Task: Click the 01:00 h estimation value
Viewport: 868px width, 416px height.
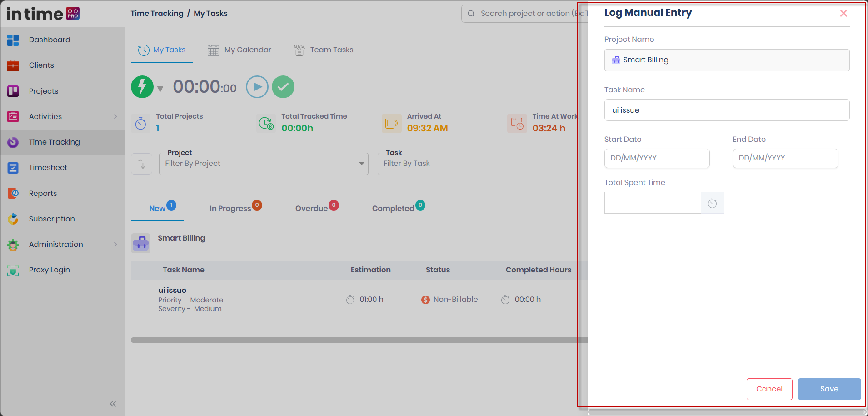Action: (371, 300)
